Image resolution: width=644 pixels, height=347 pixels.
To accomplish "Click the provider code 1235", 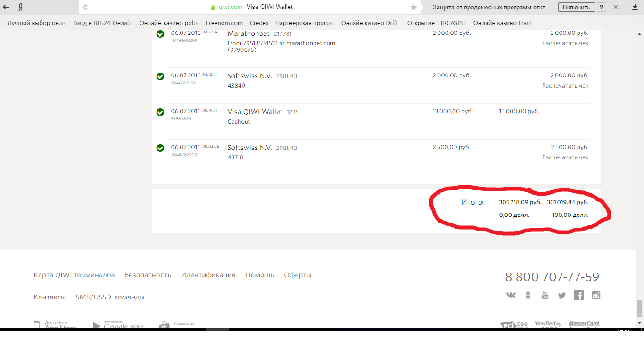I will coord(293,112).
